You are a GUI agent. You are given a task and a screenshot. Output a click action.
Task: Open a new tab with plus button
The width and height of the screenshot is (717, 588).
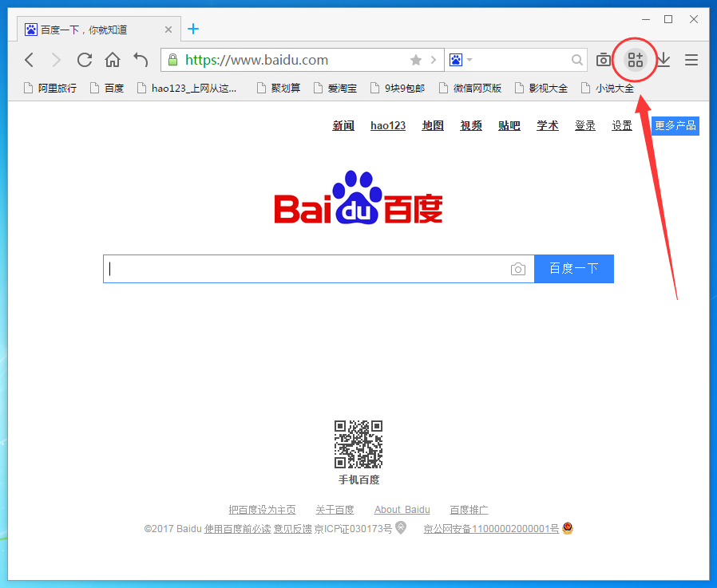pyautogui.click(x=193, y=30)
